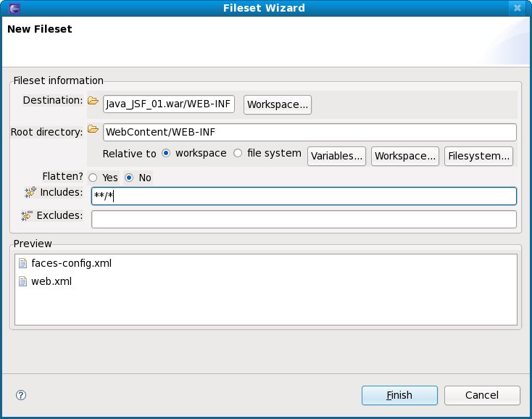Click the Finish button
Screen dimensions: 532x419
click(399, 395)
